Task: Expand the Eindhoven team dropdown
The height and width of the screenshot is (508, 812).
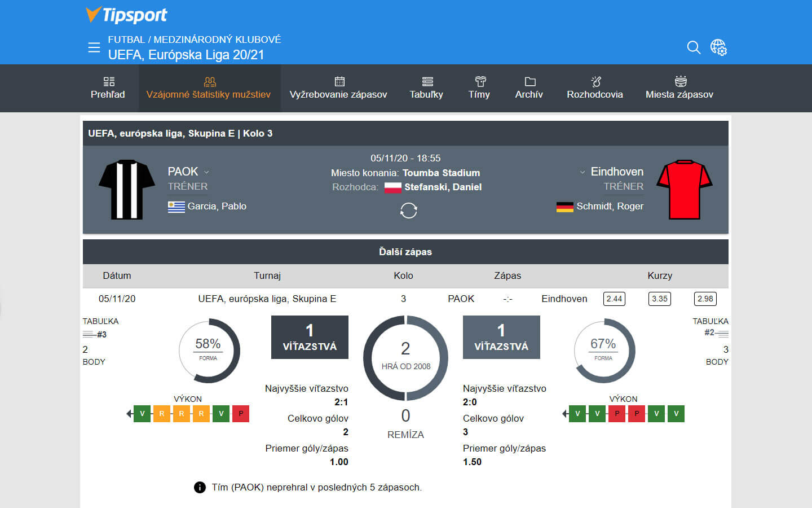Action: [x=582, y=172]
